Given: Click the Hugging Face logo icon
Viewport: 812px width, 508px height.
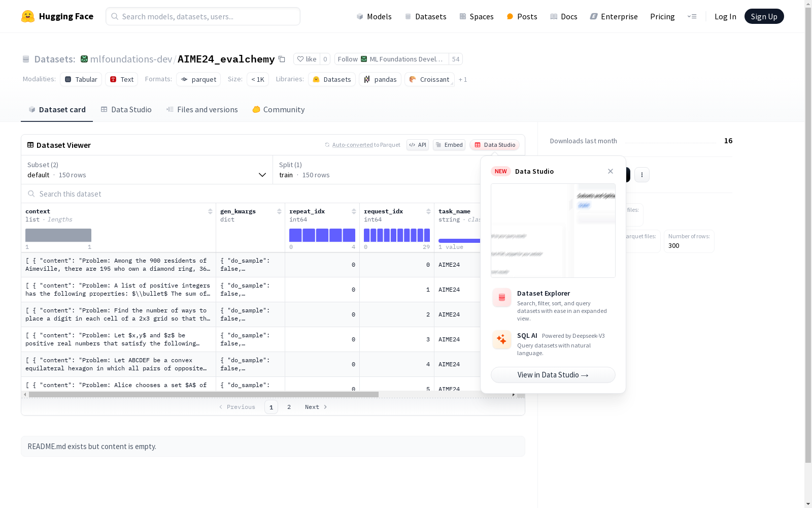Looking at the screenshot, I should 28,16.
